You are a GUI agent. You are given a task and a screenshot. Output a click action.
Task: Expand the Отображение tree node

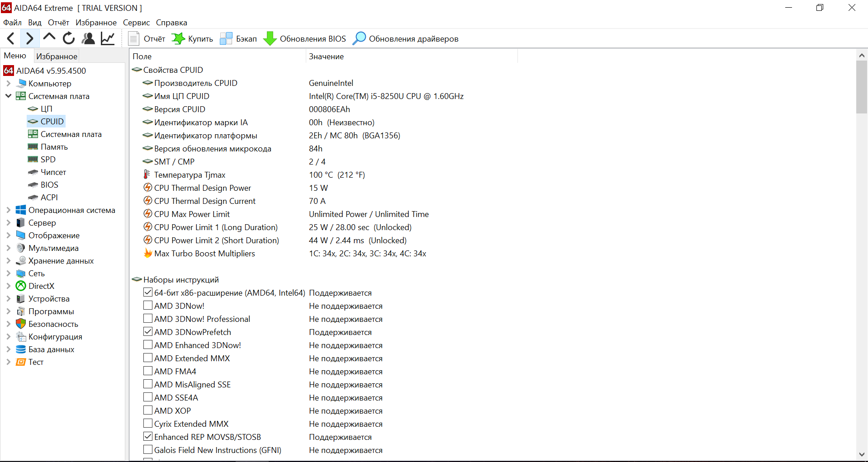pyautogui.click(x=8, y=236)
